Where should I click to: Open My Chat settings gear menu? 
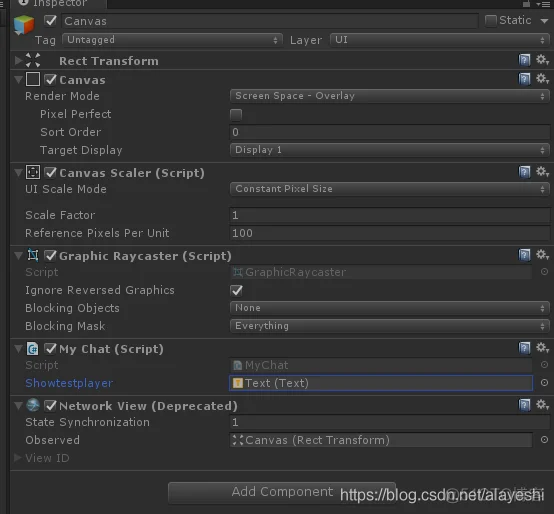(542, 348)
